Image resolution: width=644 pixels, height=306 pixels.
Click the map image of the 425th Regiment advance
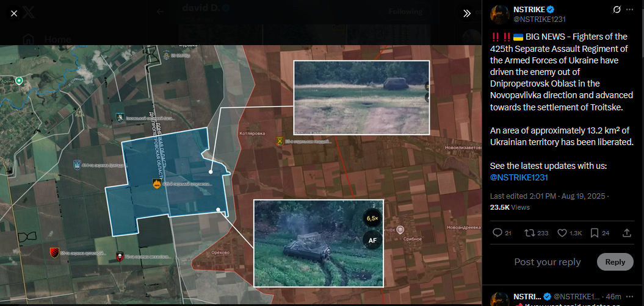241,174
